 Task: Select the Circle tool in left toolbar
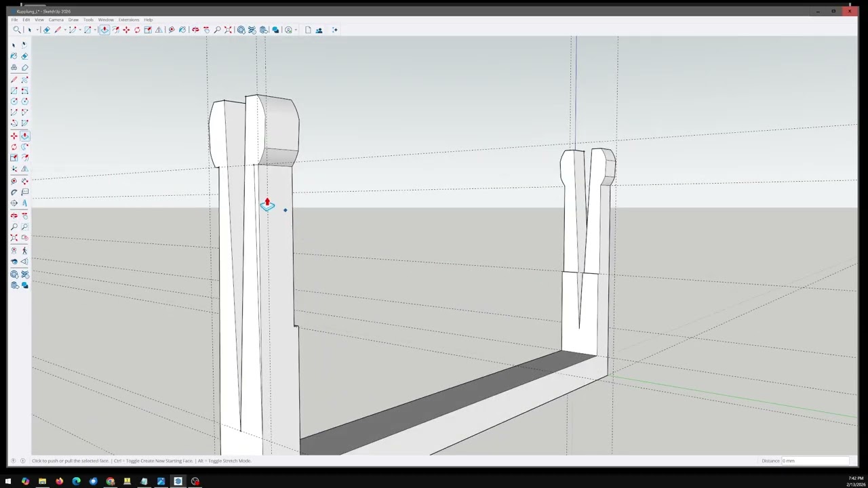14,102
